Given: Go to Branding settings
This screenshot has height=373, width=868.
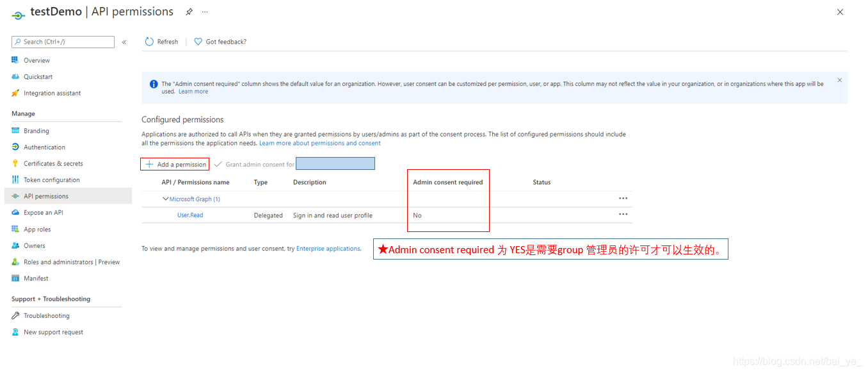Looking at the screenshot, I should pyautogui.click(x=36, y=131).
